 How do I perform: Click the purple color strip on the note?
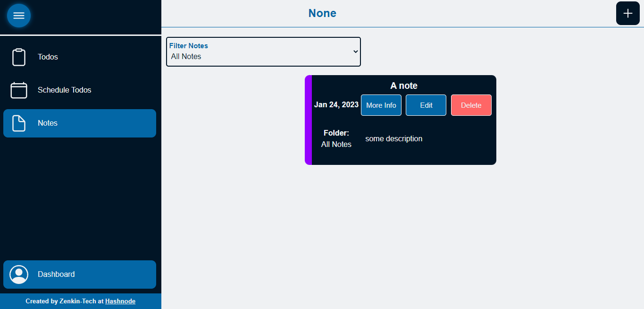308,120
